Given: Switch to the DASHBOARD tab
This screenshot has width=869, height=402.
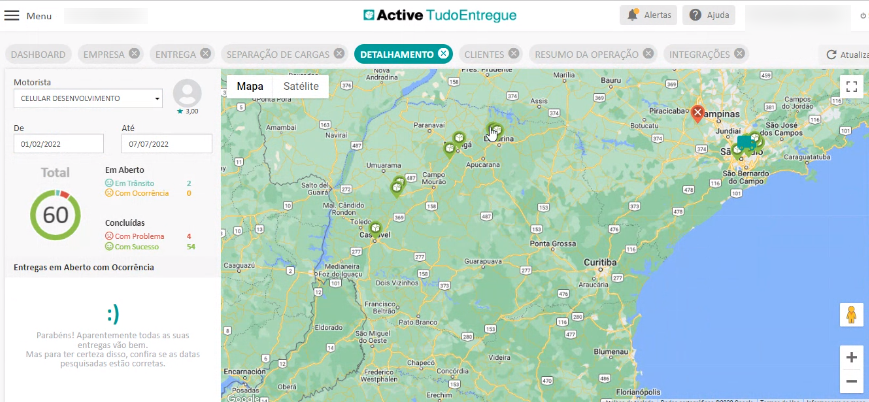Looking at the screenshot, I should pos(39,54).
